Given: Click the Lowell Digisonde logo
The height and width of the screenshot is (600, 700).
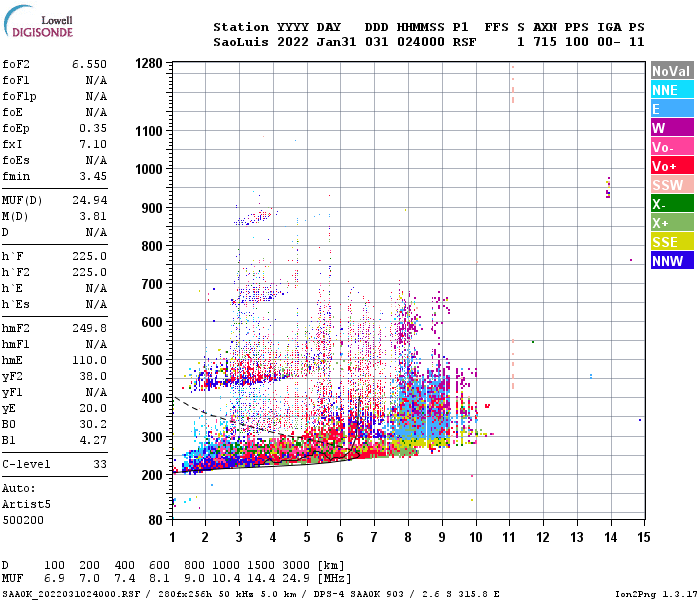Looking at the screenshot, I should click(x=38, y=21).
